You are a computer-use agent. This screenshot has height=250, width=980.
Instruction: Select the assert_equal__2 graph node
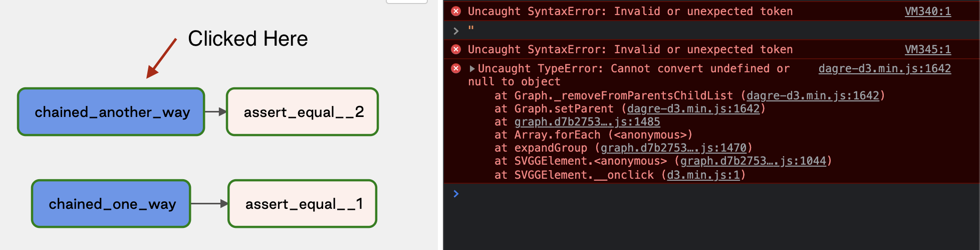click(x=303, y=112)
